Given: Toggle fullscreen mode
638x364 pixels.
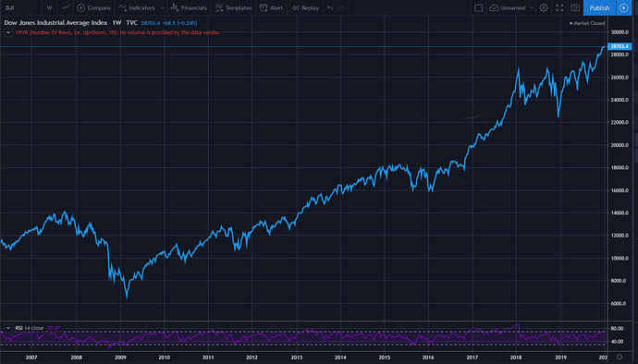Looking at the screenshot, I should [559, 7].
